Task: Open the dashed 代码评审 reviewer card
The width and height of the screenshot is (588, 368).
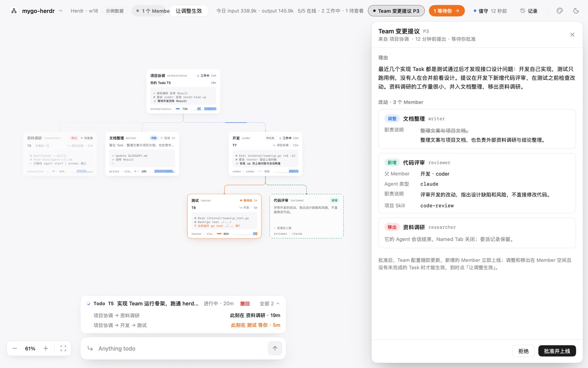Action: point(306,216)
